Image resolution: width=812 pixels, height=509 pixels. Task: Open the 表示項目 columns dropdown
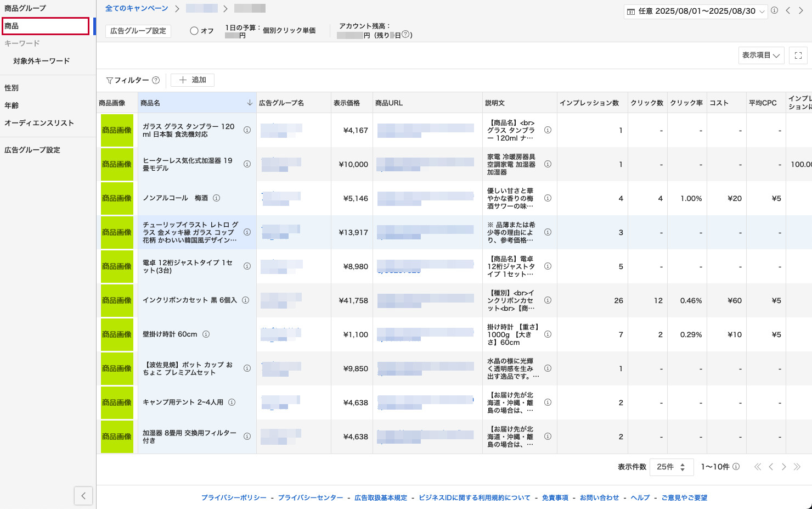761,55
